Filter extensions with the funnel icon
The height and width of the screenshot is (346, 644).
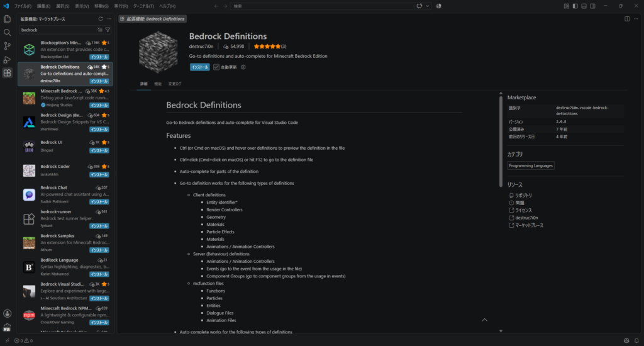108,30
